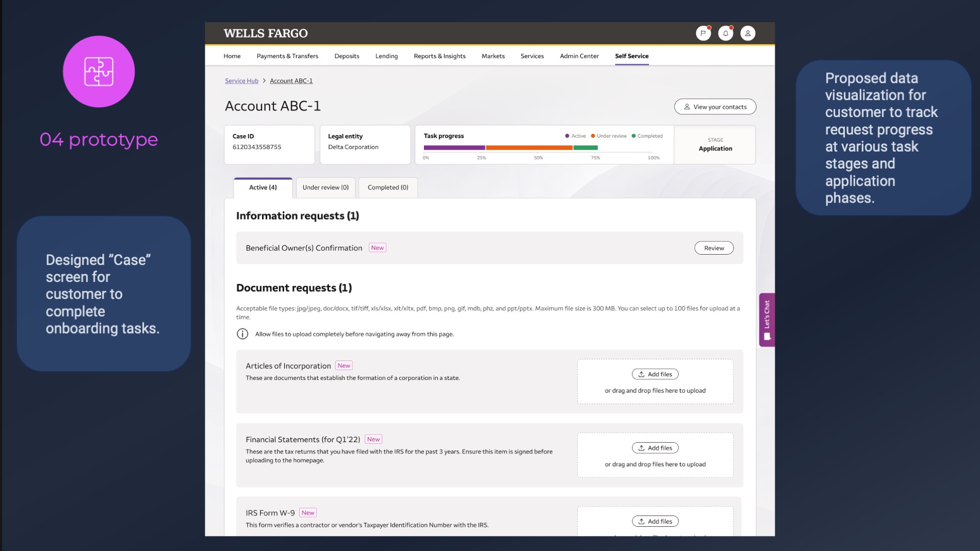Open the user profile icon
Viewport: 980px width, 551px height.
pos(747,34)
